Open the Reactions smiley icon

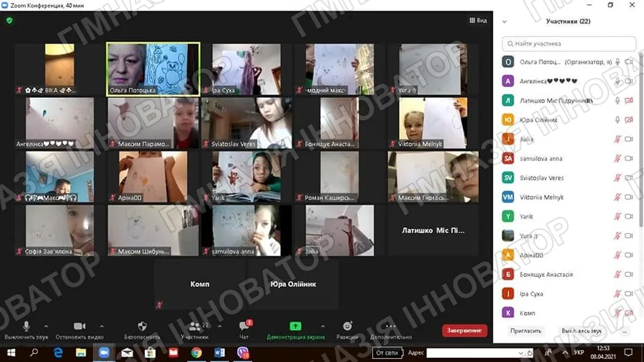pyautogui.click(x=347, y=326)
